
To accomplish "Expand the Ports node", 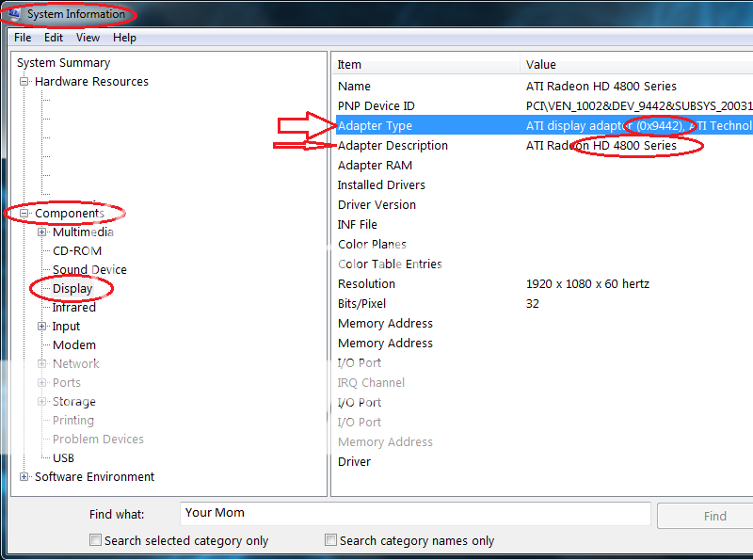I will (x=41, y=383).
